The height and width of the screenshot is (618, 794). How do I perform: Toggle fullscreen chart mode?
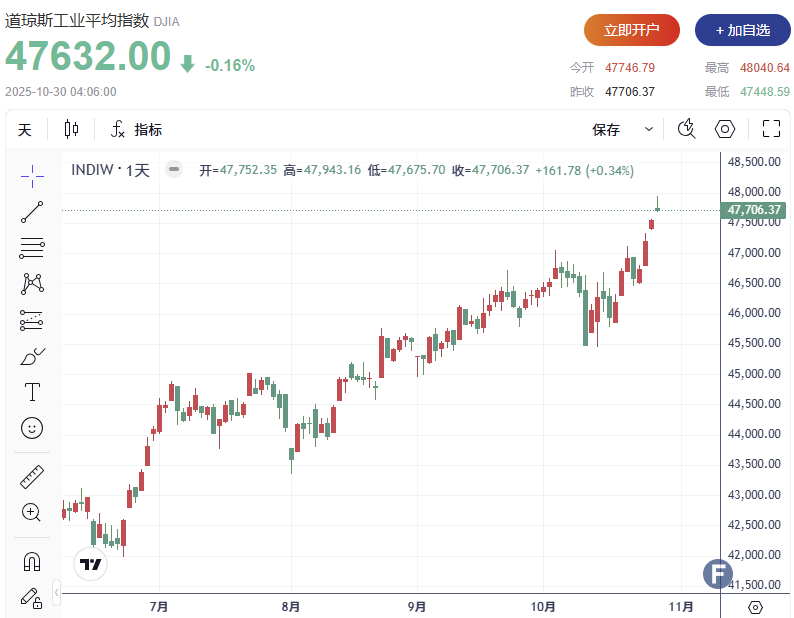pos(771,129)
